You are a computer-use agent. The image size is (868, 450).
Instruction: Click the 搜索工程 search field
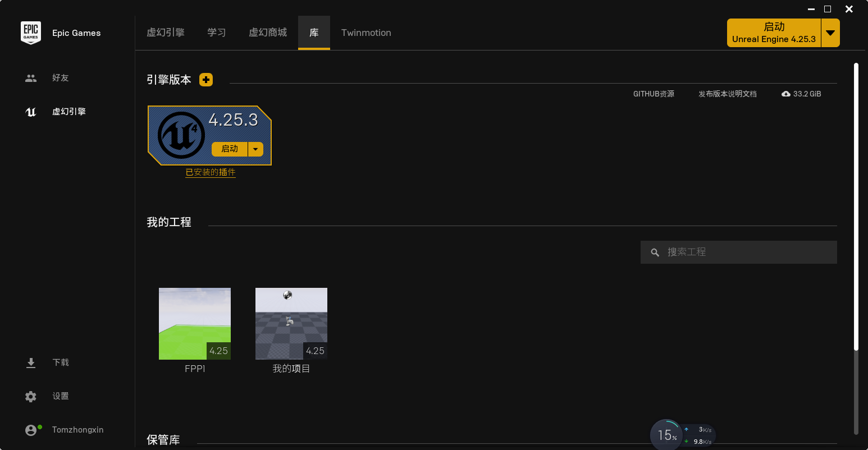coord(739,252)
